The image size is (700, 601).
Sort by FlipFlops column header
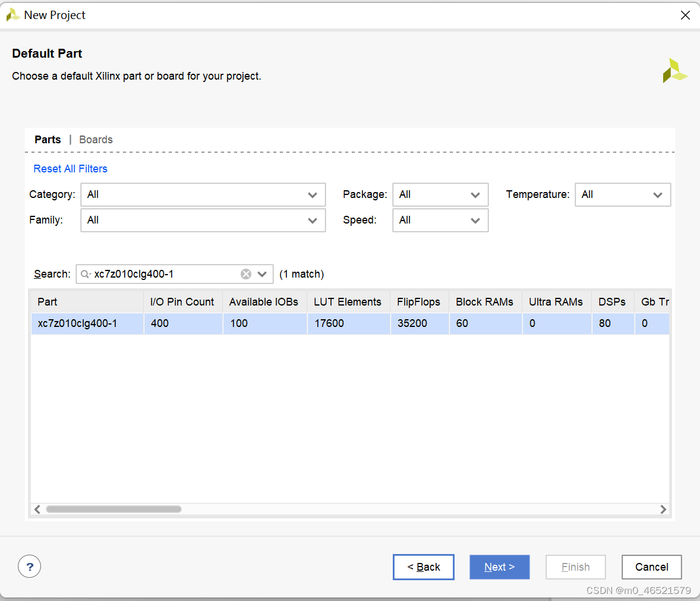pyautogui.click(x=420, y=302)
